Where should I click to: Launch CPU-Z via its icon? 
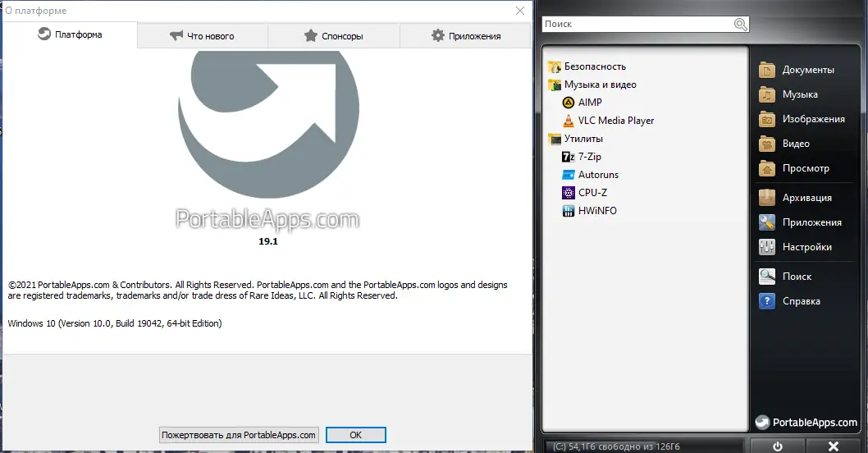point(568,193)
